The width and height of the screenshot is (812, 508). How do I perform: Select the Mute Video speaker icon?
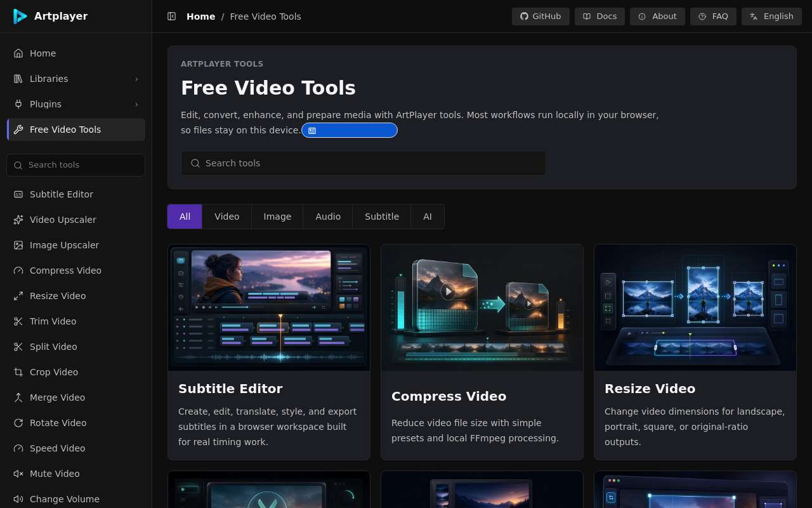(x=18, y=474)
